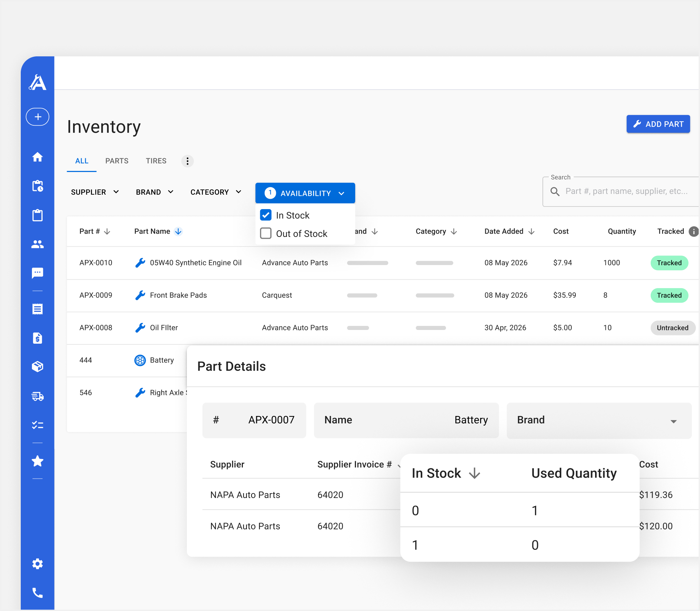This screenshot has width=700, height=611.
Task: Select part number APX-0010
Action: pos(96,263)
